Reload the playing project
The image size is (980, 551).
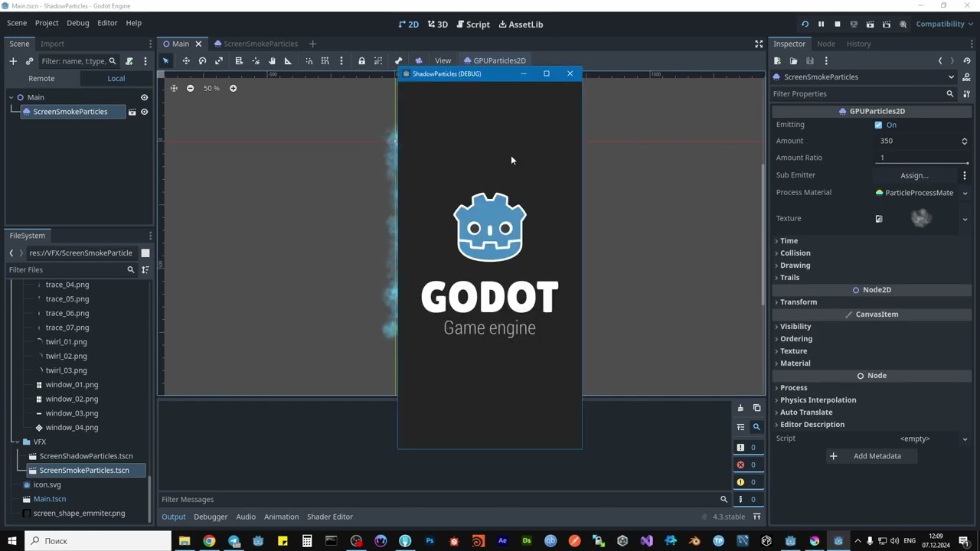[805, 24]
